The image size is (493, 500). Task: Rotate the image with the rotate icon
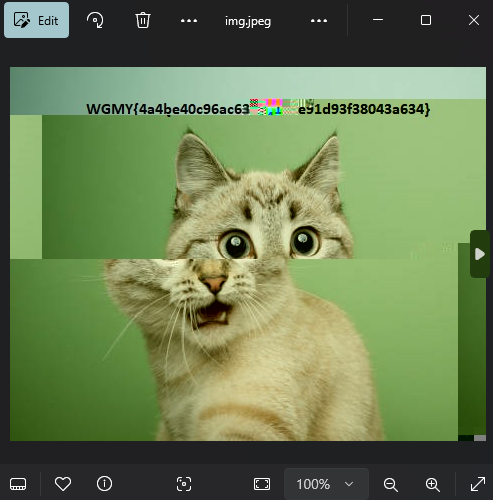tap(95, 20)
